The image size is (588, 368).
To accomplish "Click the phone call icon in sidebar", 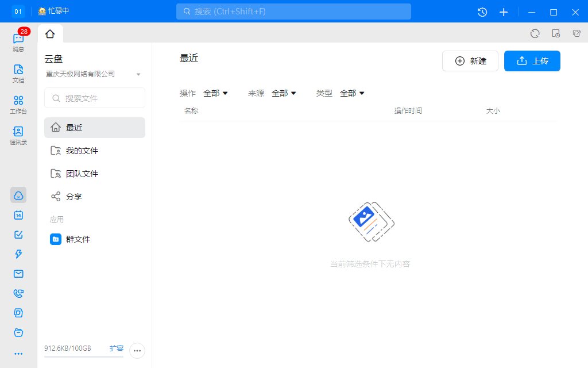I will [x=18, y=293].
